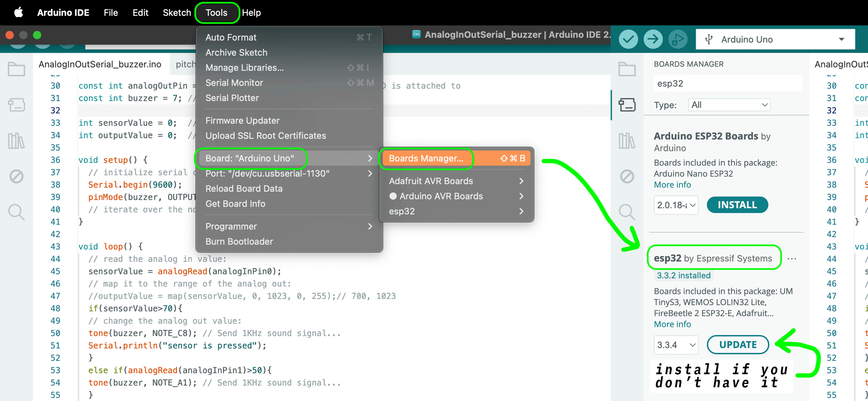Open the Arduino Uno board selector dropdown
868x401 pixels.
click(775, 39)
